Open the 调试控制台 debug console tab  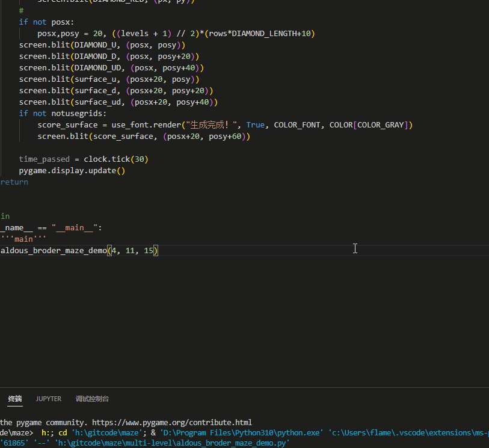coord(92,399)
